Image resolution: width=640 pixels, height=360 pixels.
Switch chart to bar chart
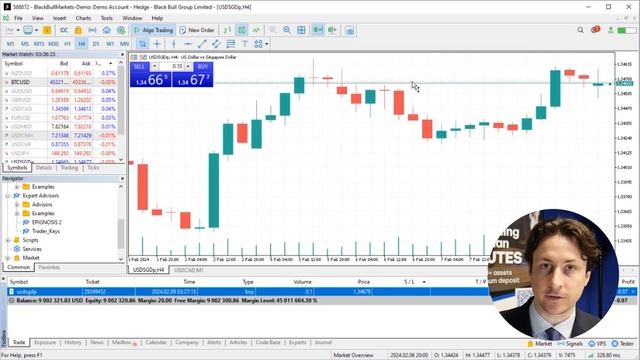pyautogui.click(x=228, y=30)
